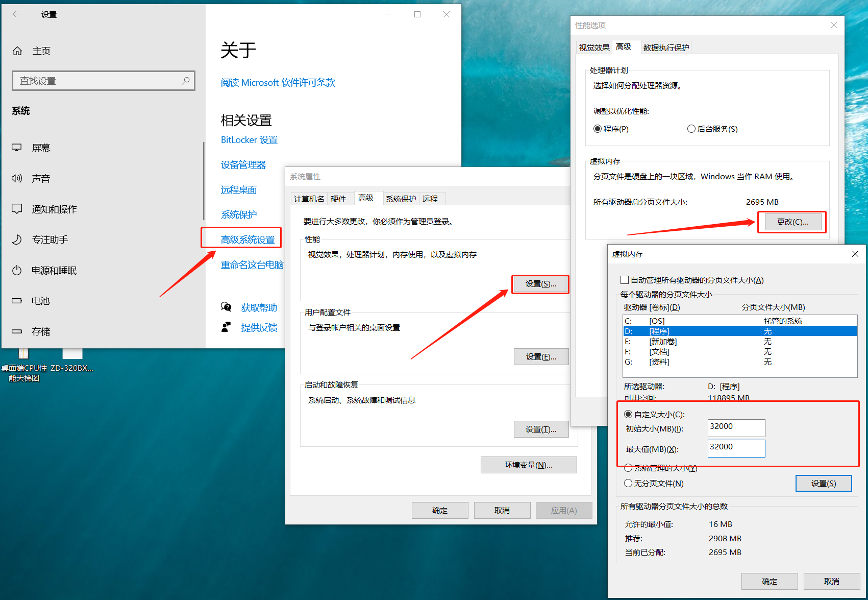Enable 自动管理所有驱动器的分页文件大小
This screenshot has height=600, width=868.
click(x=625, y=279)
